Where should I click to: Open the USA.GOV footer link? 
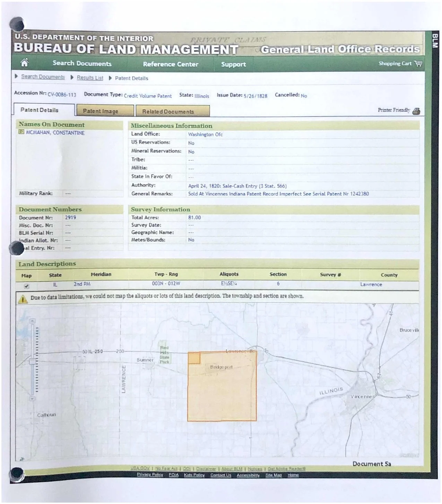140,468
